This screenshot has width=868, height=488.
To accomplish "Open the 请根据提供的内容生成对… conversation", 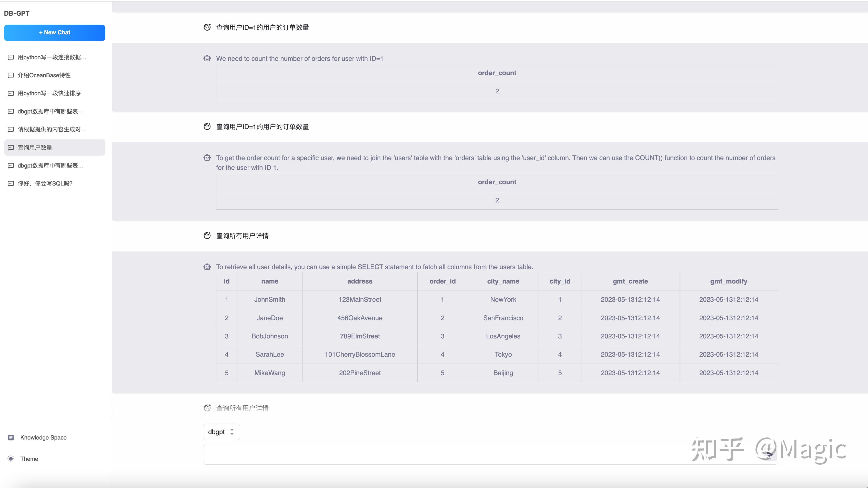I will coord(55,130).
